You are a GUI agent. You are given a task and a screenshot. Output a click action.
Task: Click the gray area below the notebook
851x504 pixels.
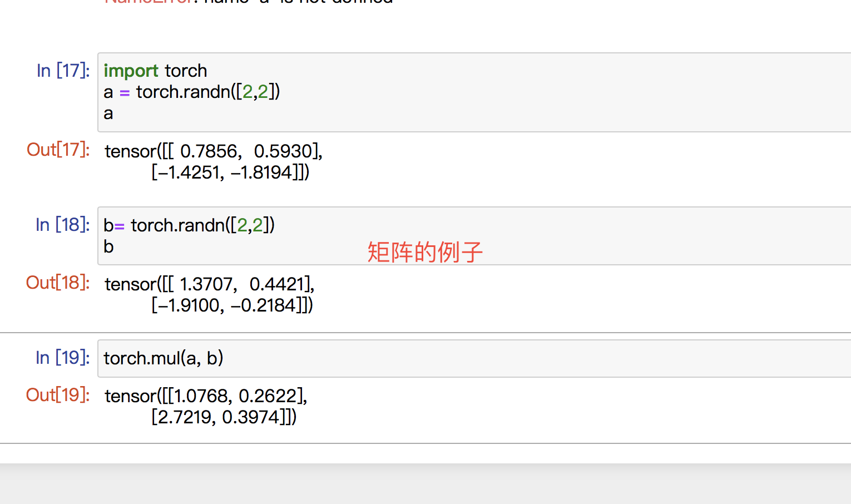[425, 484]
